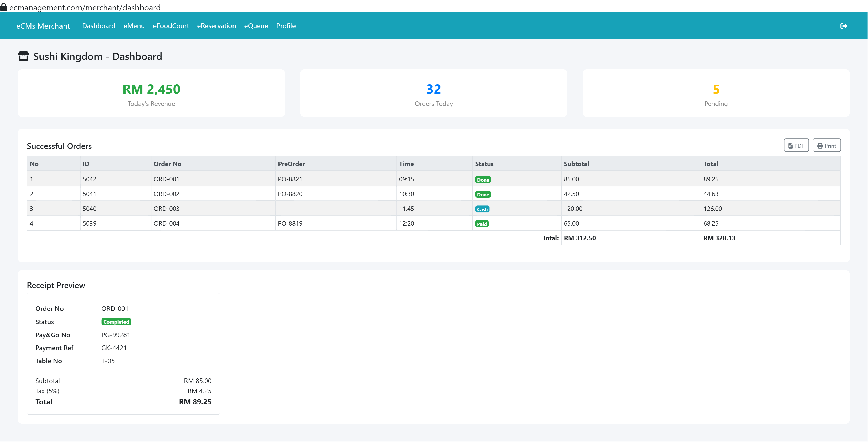Select the Pending counter card
The image size is (868, 442).
tap(716, 93)
